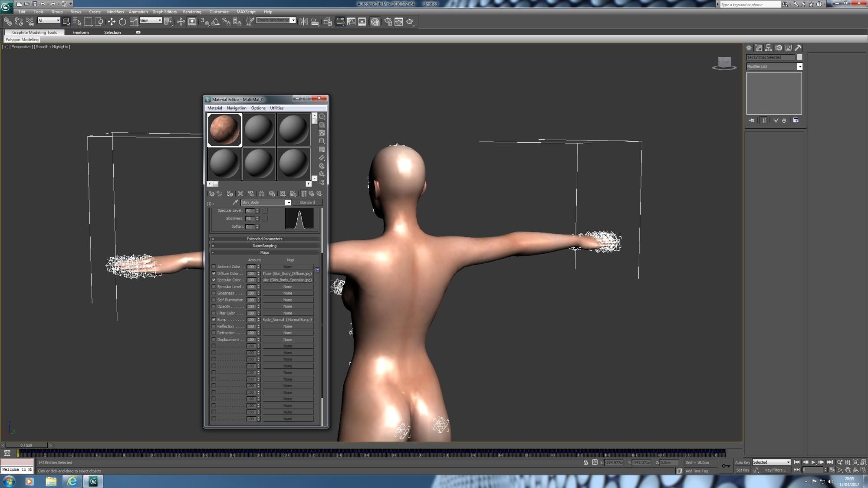
Task: Click the Align tool icon
Action: (315, 21)
